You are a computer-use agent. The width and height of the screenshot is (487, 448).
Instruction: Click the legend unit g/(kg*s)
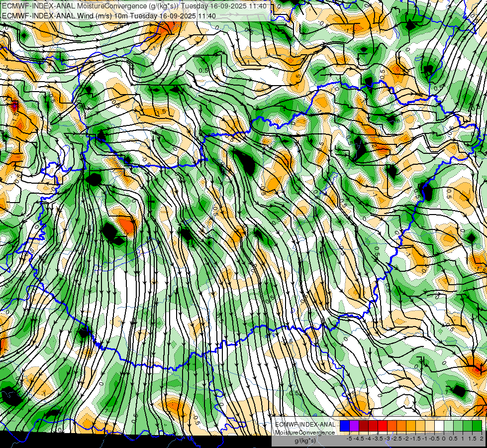305,441
